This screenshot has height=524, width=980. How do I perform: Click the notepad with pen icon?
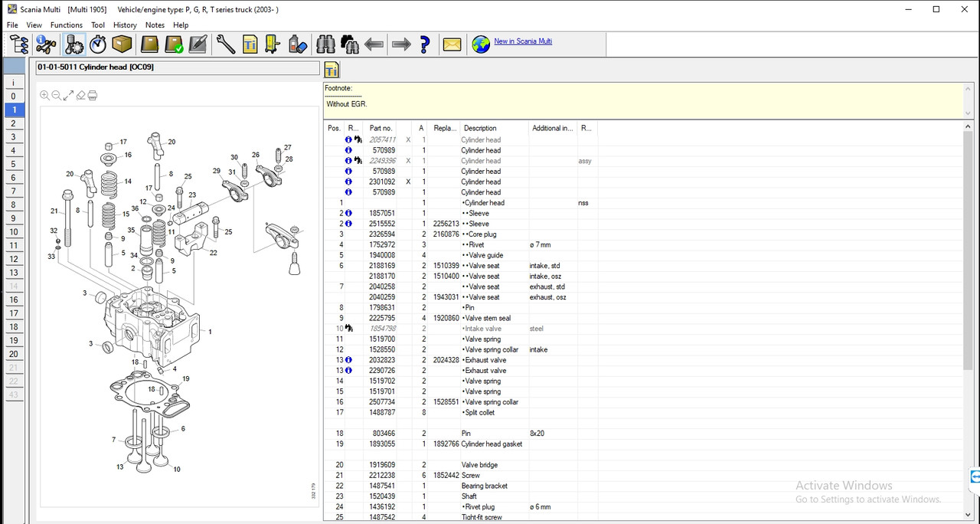click(x=198, y=44)
